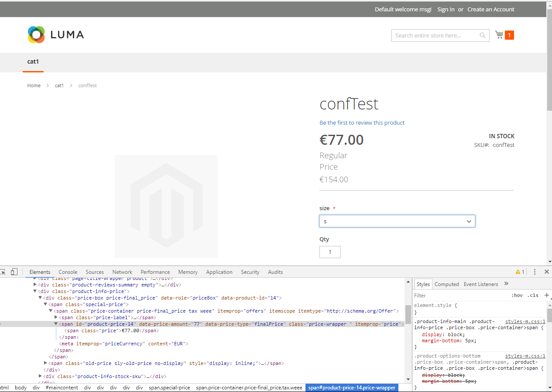552x392 pixels.
Task: Expand the old-price sly-old-price span node
Action: [x=46, y=363]
